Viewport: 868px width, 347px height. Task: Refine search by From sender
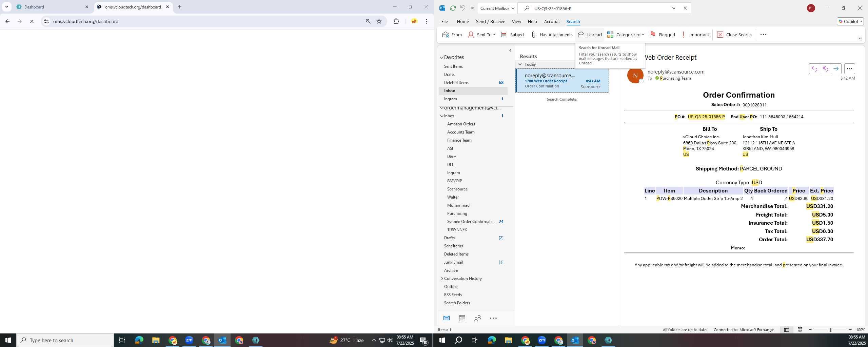pos(452,35)
